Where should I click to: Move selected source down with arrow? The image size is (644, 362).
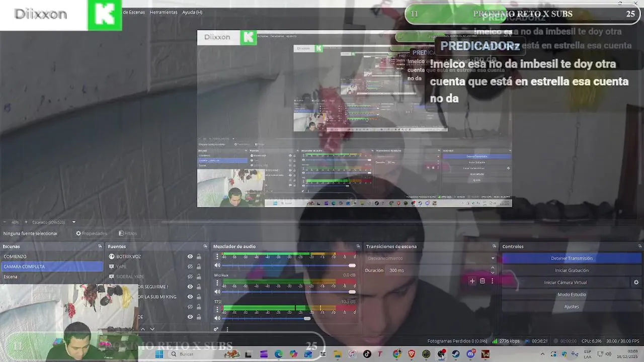point(152,329)
